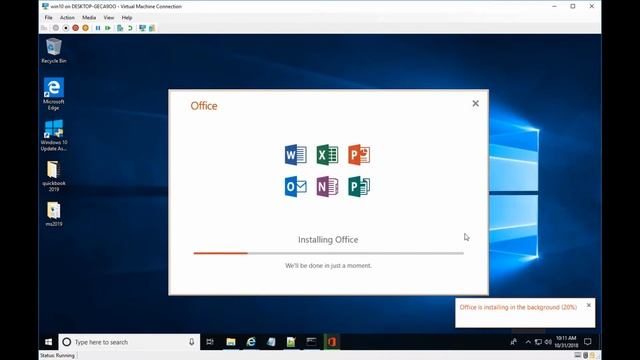Click the "Installing Office" text

coord(328,240)
